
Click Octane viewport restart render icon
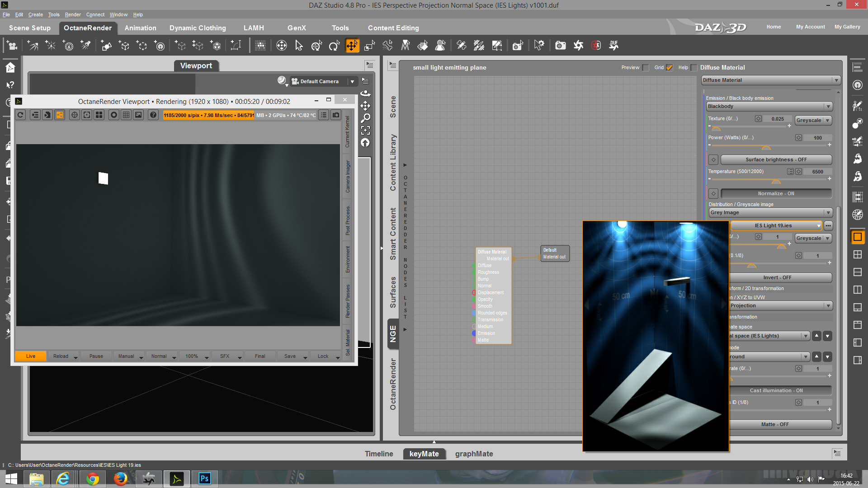point(20,115)
